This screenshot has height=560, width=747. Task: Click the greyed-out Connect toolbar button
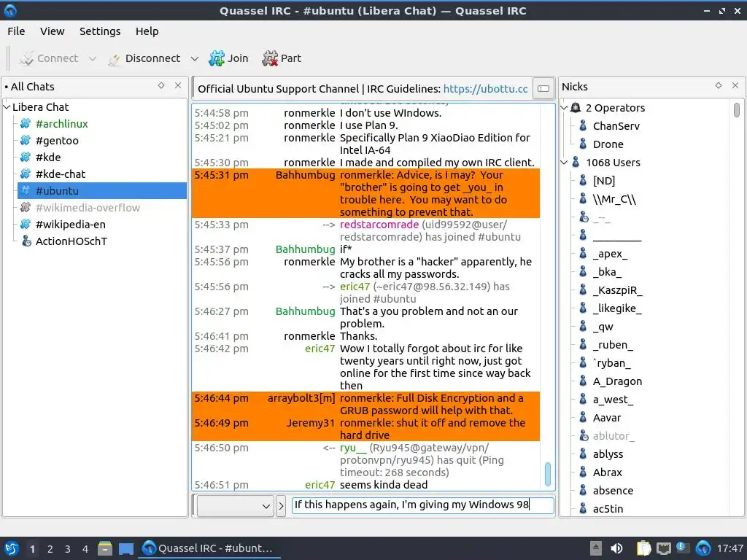(x=49, y=58)
